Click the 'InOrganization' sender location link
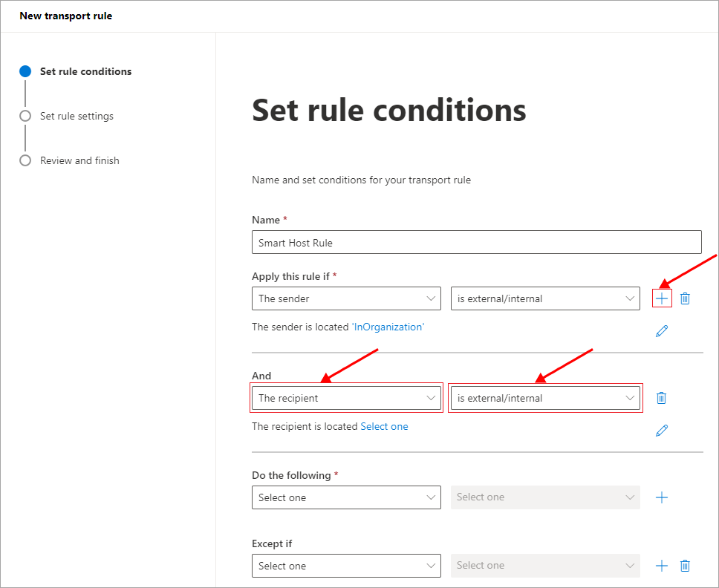 coord(388,327)
